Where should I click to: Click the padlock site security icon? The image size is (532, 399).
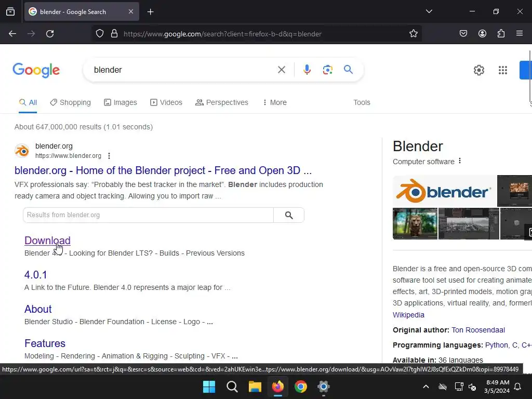click(x=114, y=34)
